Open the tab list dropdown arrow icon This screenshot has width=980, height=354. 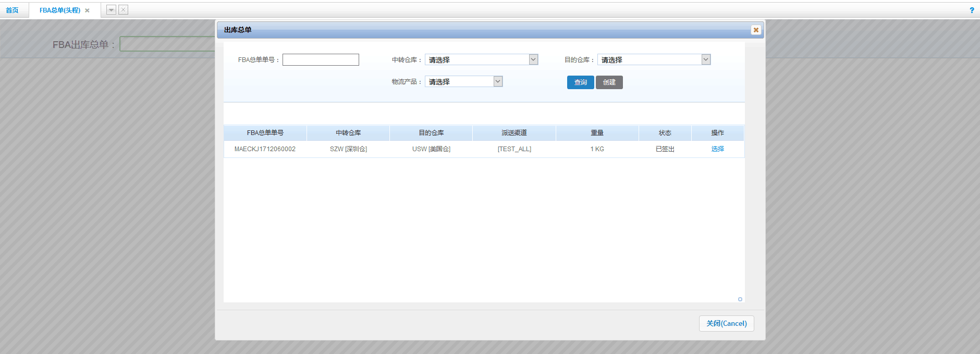click(111, 10)
